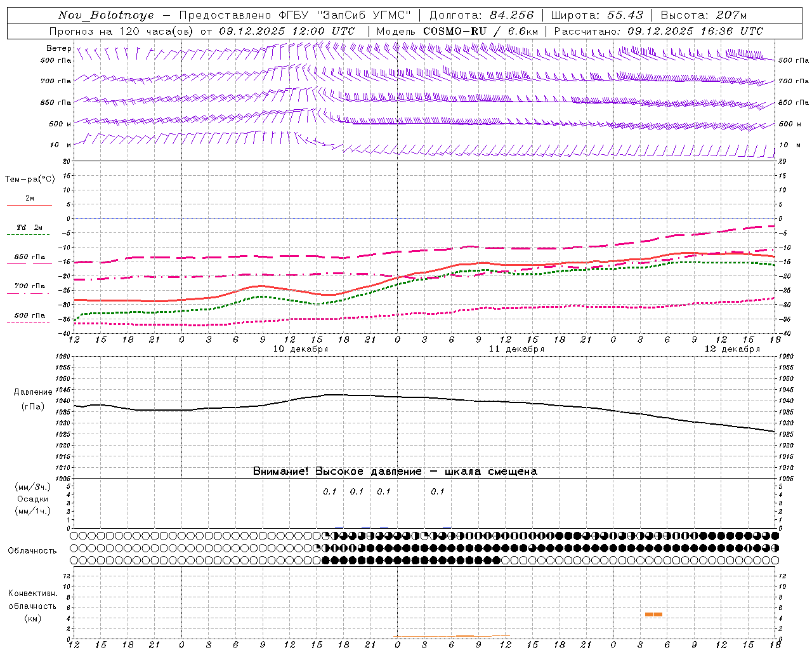Click the 12 декабря date label

[732, 349]
